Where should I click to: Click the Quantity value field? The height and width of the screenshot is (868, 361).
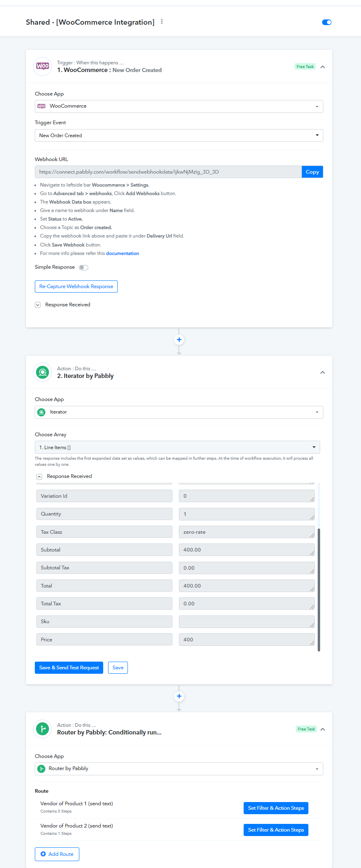(246, 514)
